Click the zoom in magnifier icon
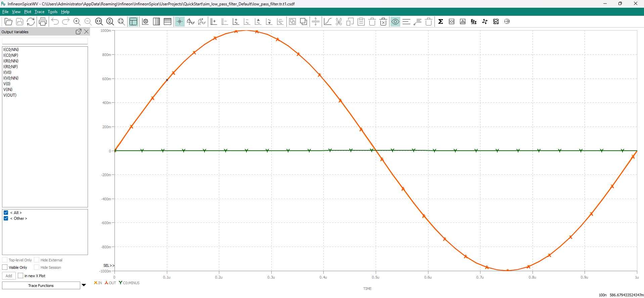 [x=77, y=22]
